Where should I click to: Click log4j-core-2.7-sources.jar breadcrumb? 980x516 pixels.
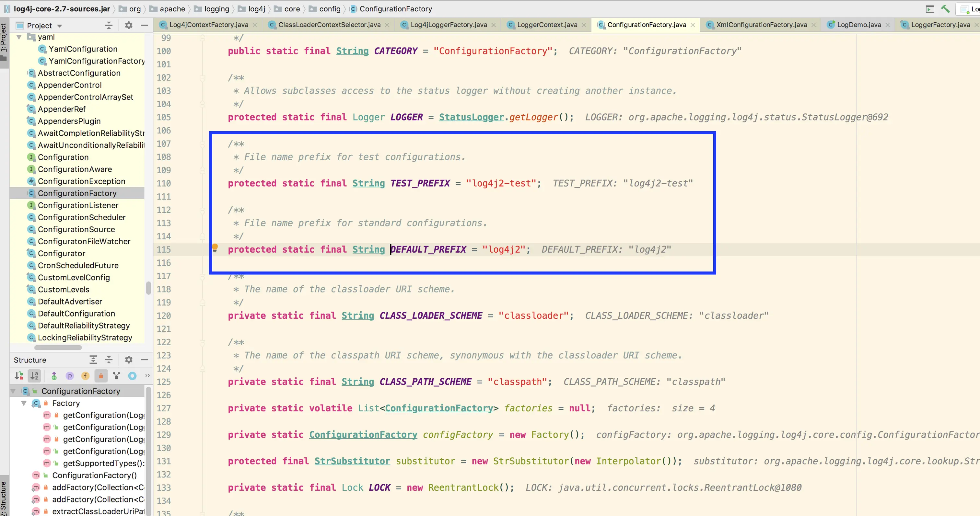(x=57, y=9)
